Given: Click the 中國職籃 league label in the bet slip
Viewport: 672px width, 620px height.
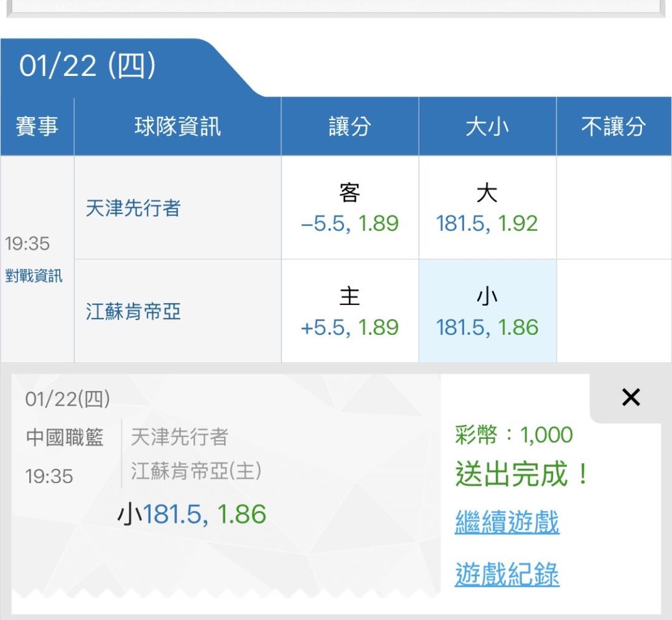Looking at the screenshot, I should pos(65,438).
